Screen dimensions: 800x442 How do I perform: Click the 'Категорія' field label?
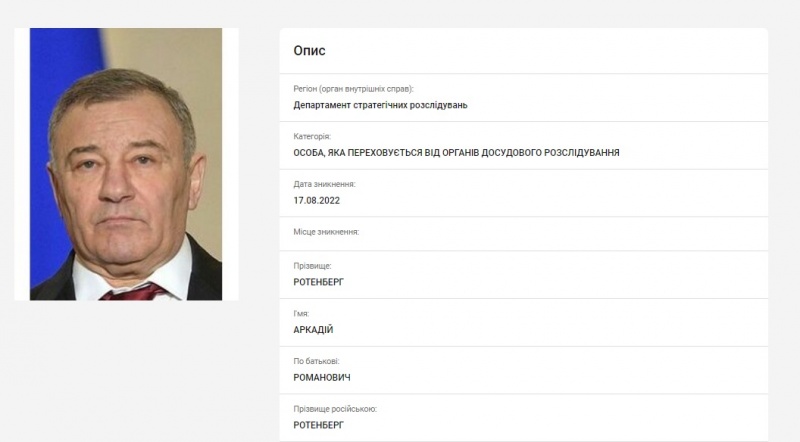(312, 136)
